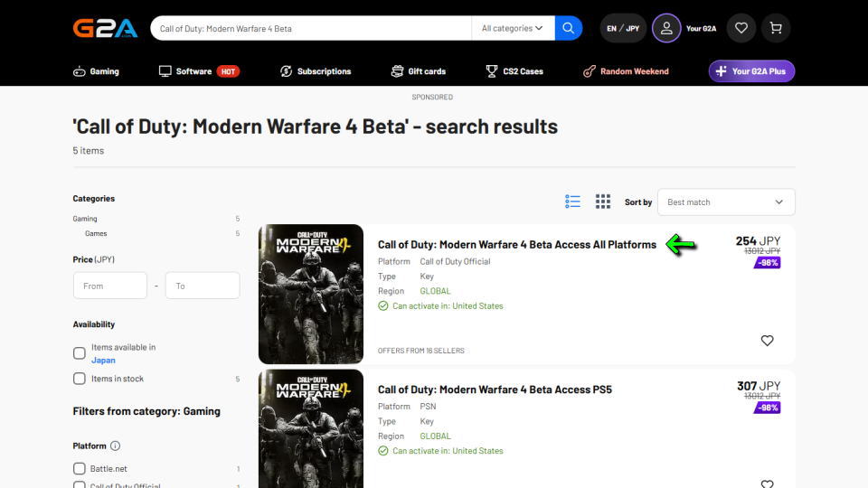Click the Subscriptions cycle icon

(x=287, y=71)
